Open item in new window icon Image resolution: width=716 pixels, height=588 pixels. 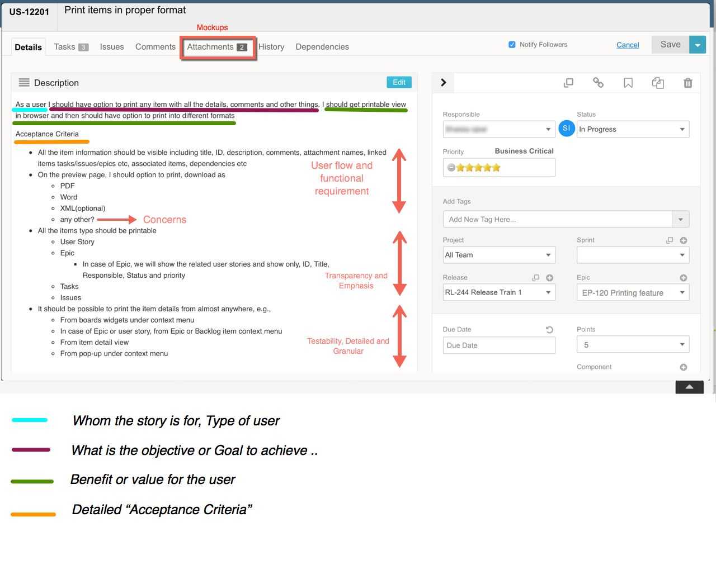tap(568, 83)
